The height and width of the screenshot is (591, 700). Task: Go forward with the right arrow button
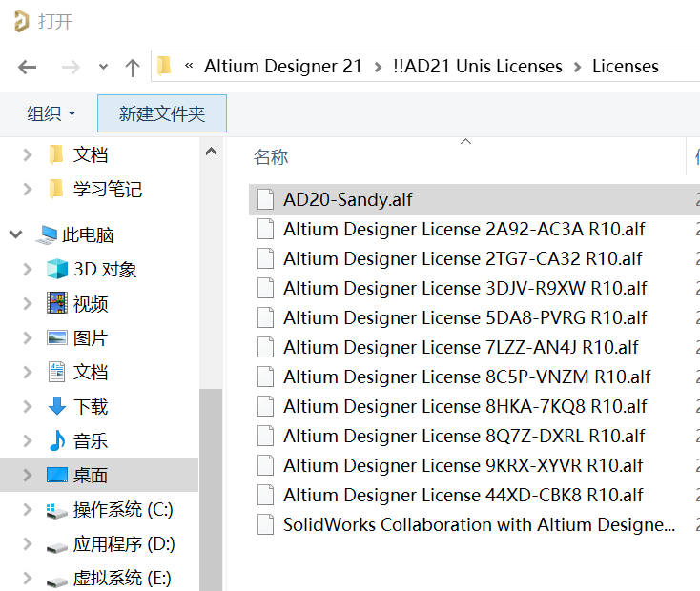coord(71,68)
